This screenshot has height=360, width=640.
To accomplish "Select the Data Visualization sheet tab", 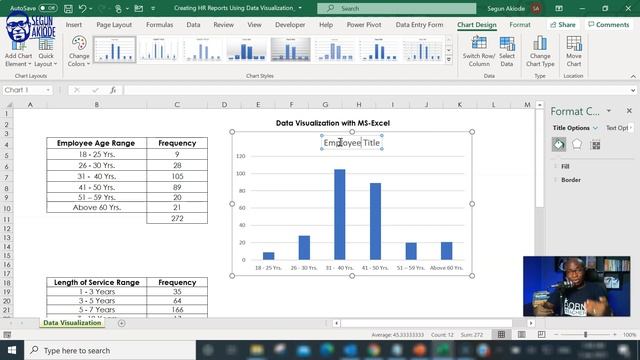I will tap(72, 322).
